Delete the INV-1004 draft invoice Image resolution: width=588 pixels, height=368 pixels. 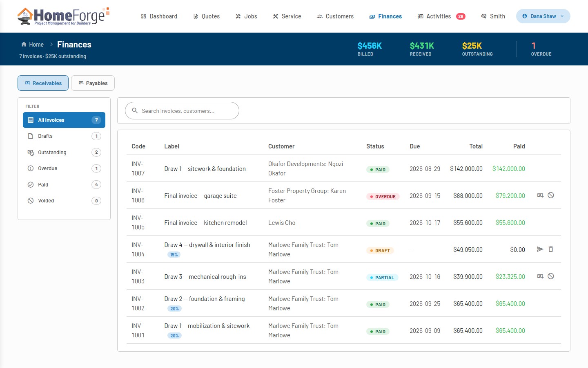pyautogui.click(x=551, y=249)
